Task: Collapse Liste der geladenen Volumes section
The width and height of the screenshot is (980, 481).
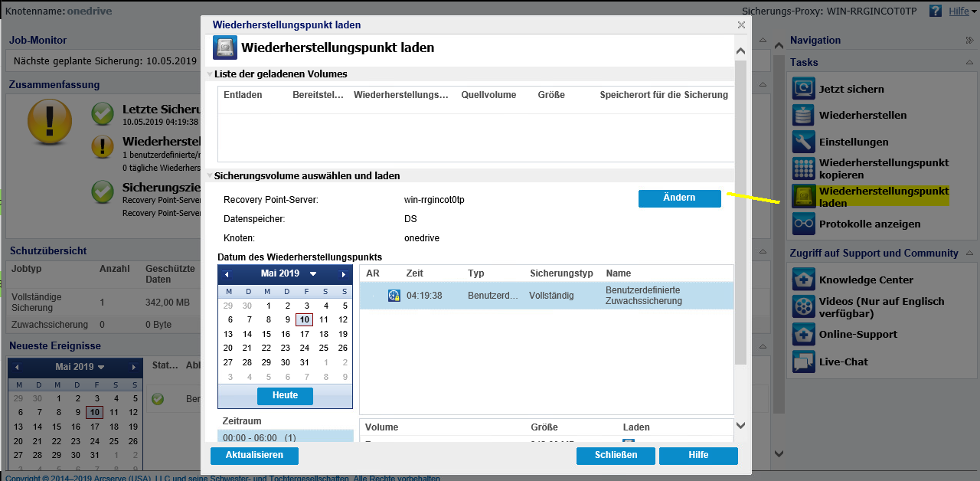Action: click(209, 75)
